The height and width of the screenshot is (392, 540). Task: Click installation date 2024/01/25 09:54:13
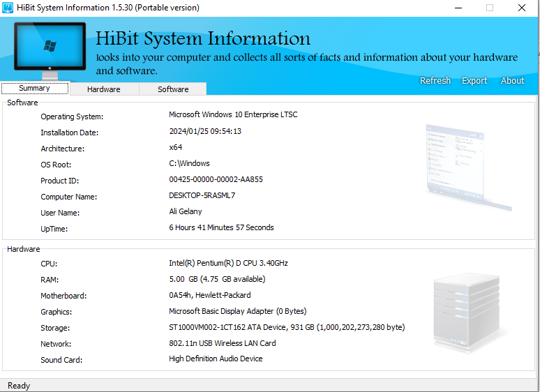click(205, 131)
